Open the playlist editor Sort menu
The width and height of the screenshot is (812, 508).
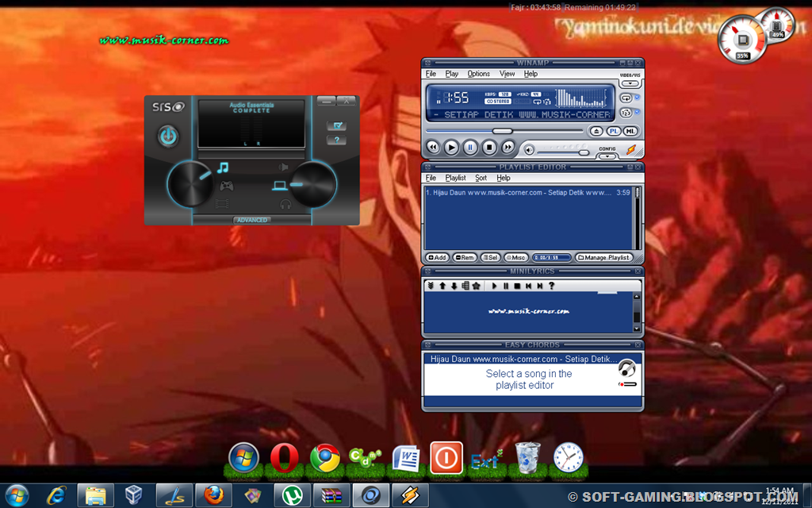click(x=481, y=178)
